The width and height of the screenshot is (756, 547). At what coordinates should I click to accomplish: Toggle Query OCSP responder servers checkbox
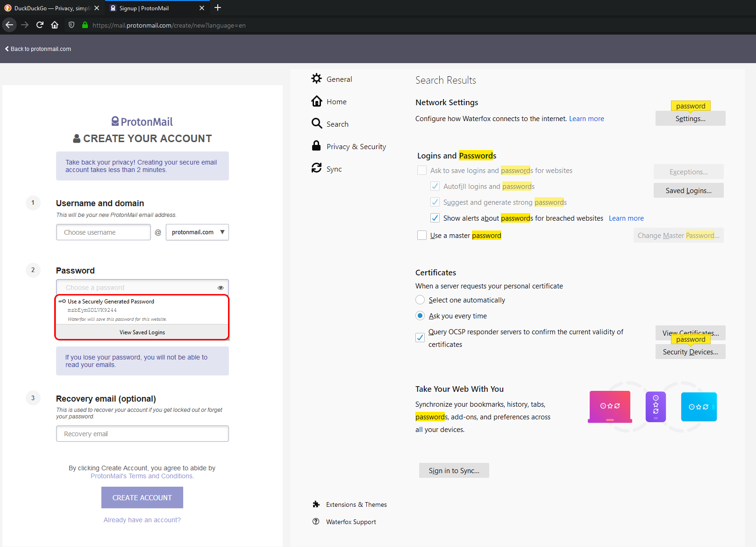click(420, 338)
